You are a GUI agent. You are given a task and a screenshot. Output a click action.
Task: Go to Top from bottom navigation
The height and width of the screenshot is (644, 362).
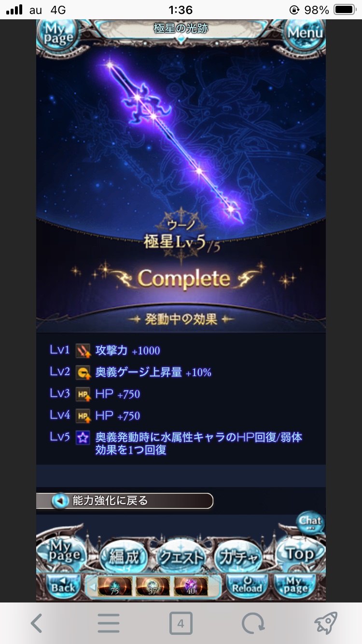(x=299, y=554)
